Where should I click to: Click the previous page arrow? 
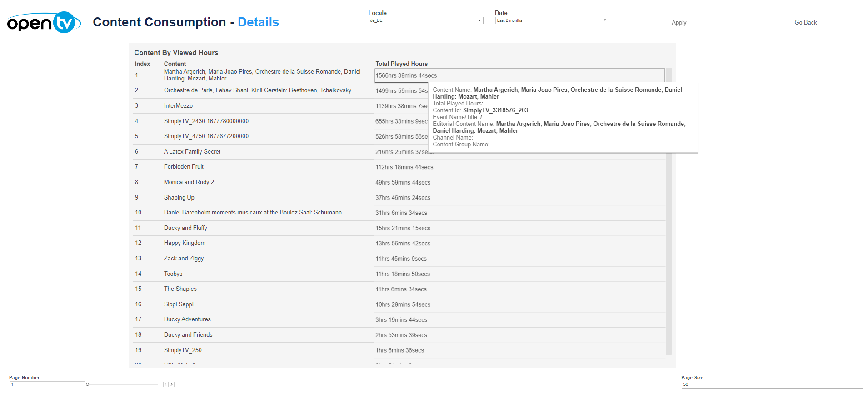tap(165, 384)
